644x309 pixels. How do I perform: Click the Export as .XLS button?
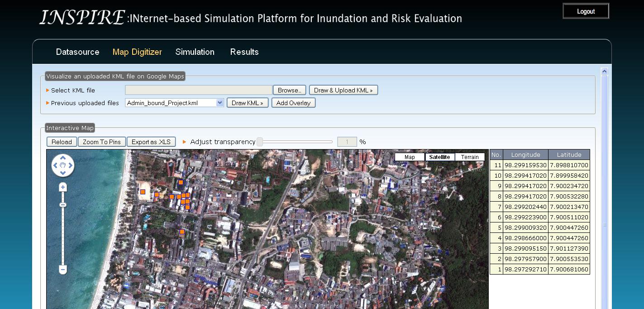pos(151,142)
